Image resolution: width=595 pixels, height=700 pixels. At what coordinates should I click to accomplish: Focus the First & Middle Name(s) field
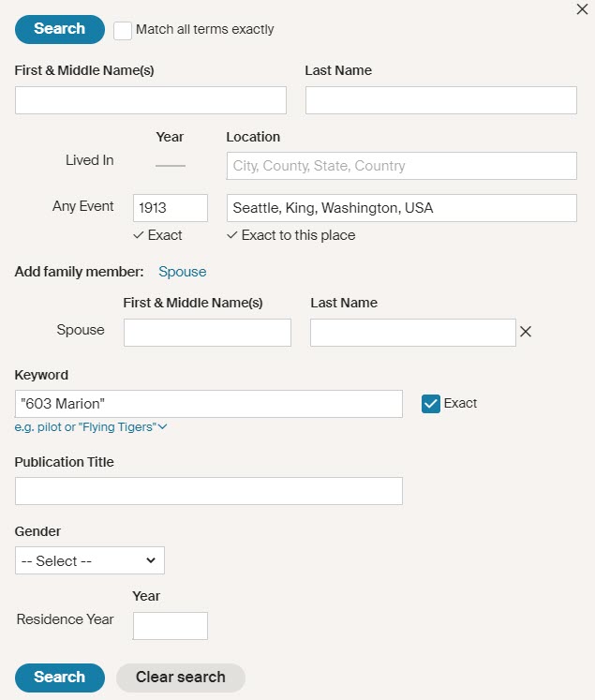[x=151, y=100]
